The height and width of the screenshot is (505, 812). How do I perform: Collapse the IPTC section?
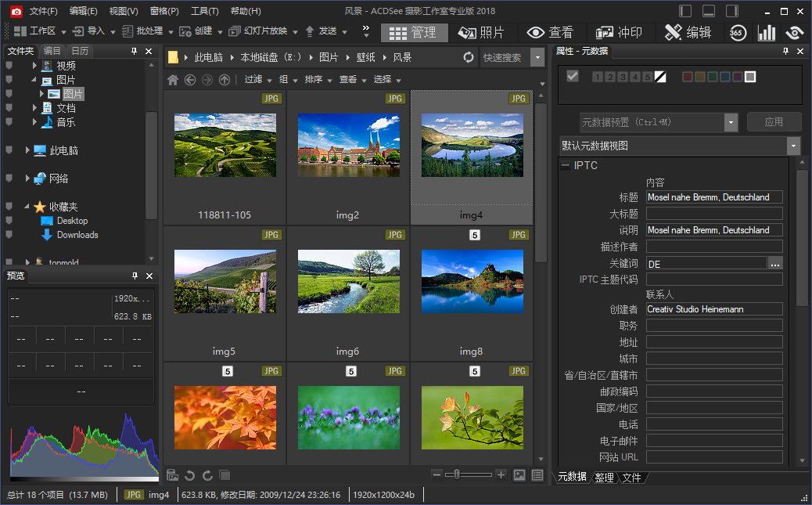tap(566, 165)
